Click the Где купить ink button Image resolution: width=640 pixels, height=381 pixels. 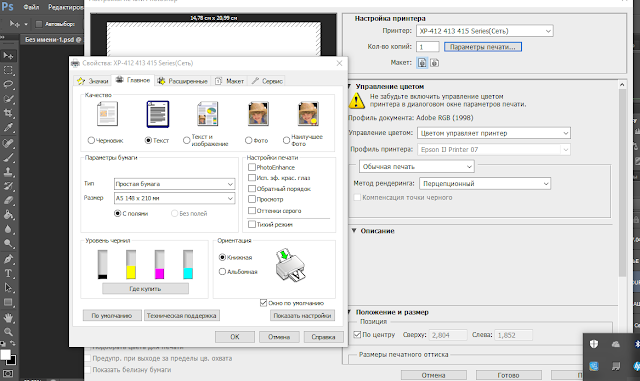pyautogui.click(x=145, y=289)
